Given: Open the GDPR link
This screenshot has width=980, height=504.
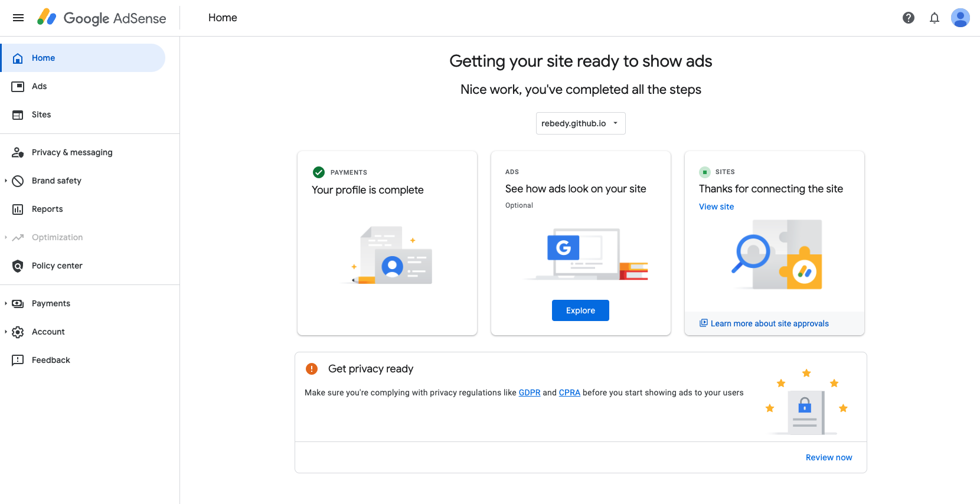Looking at the screenshot, I should click(530, 392).
